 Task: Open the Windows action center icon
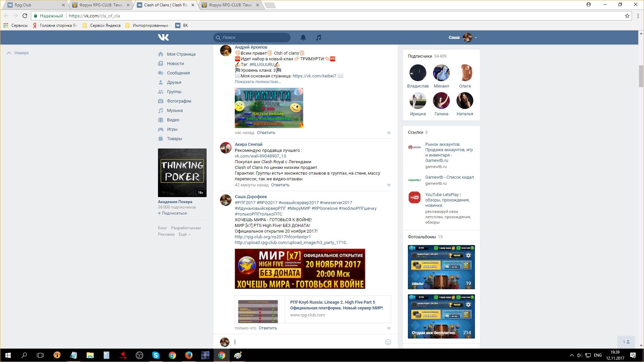click(633, 355)
